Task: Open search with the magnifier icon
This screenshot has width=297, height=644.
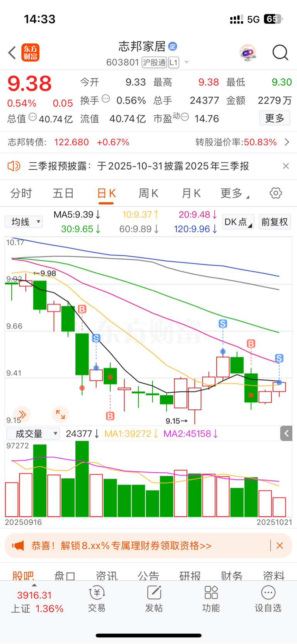Action: point(280,53)
